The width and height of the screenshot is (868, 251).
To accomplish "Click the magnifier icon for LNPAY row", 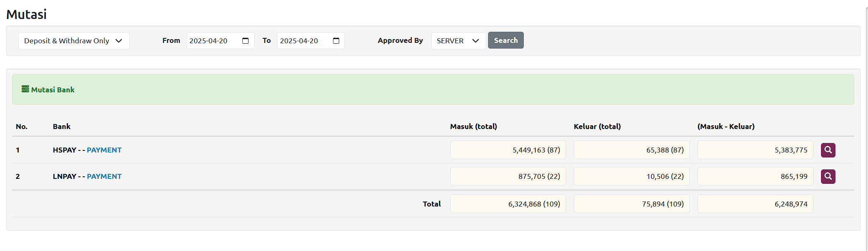I will coord(828,176).
